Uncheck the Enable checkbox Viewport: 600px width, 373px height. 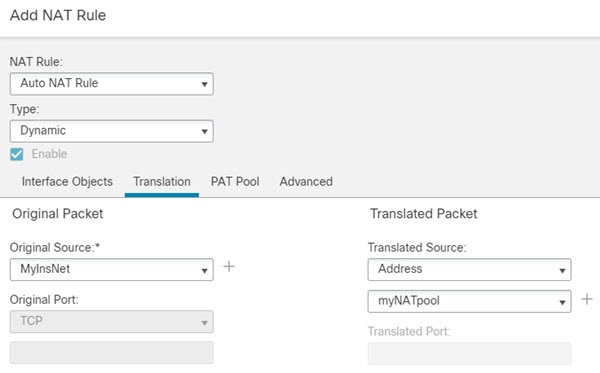coord(17,154)
